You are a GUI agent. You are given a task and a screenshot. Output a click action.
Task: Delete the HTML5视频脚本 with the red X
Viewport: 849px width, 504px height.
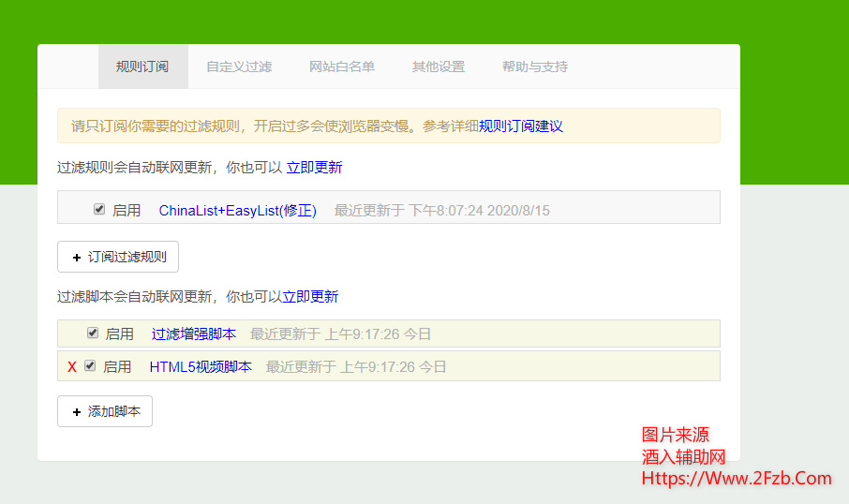coord(72,367)
